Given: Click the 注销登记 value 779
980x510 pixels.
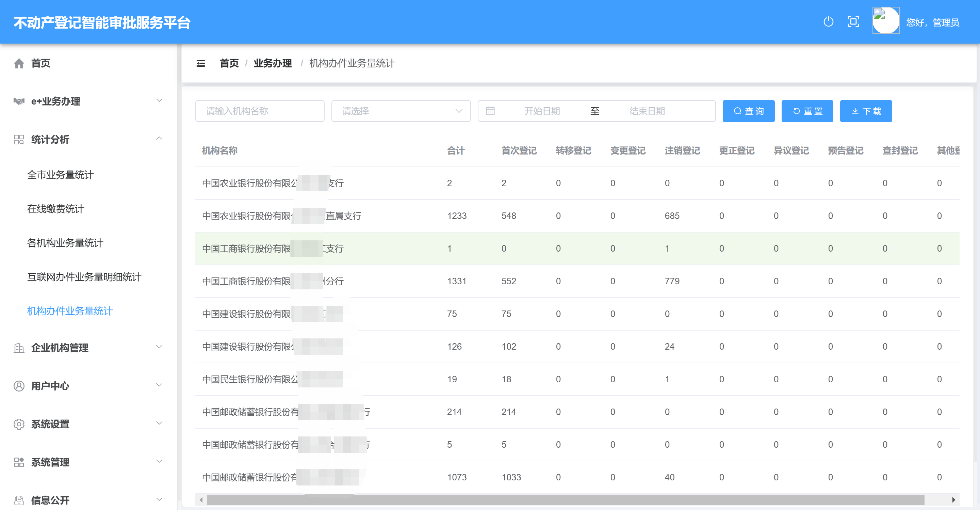Looking at the screenshot, I should pos(672,281).
